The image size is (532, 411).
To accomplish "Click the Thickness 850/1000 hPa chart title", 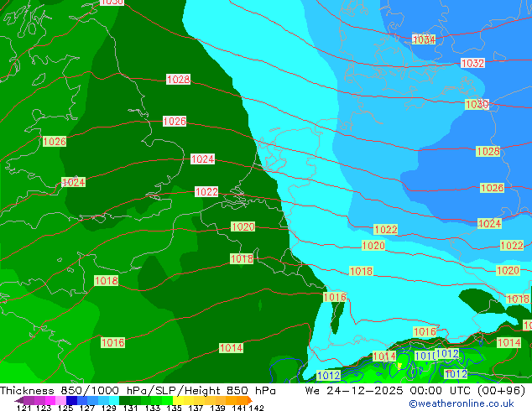I will coord(138,391).
